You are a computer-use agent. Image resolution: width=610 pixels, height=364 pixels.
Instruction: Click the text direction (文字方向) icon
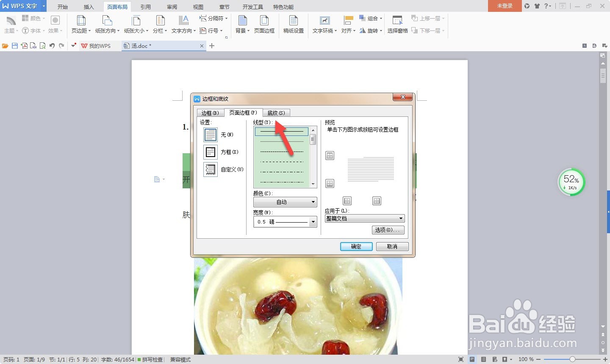[x=183, y=20]
